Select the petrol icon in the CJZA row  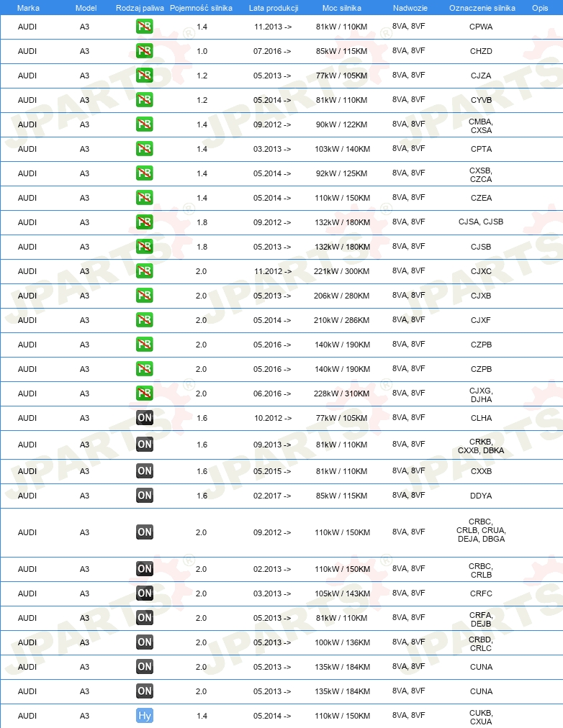coord(145,76)
